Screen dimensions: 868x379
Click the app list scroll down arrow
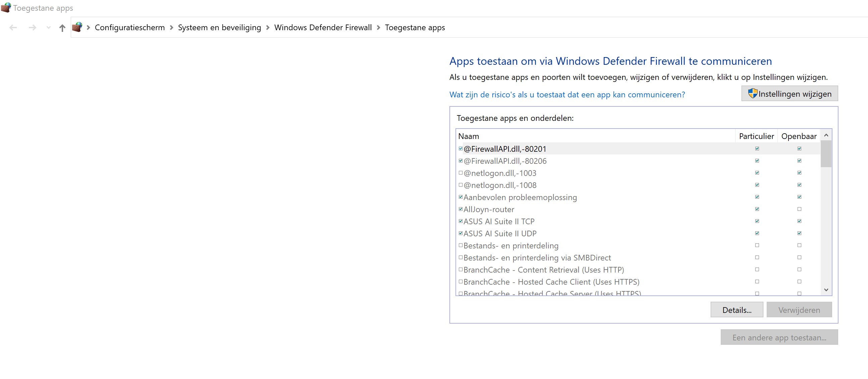tap(826, 290)
